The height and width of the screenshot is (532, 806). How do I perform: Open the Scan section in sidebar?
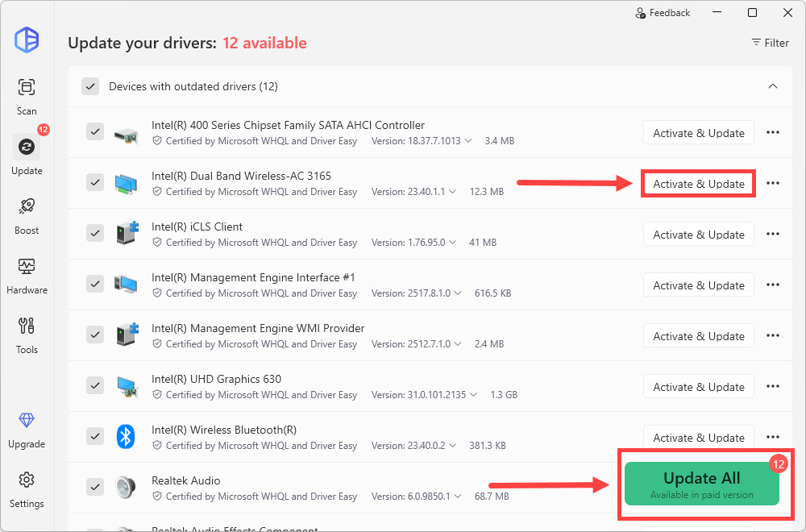27,96
